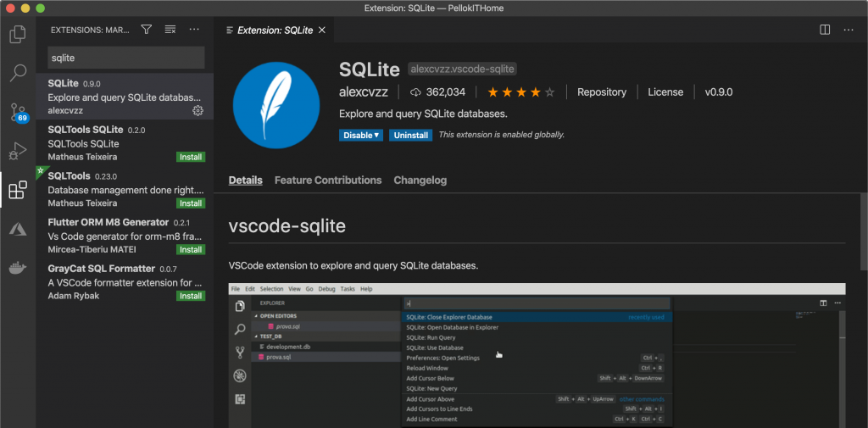Click the star rating of SQLite extension
Screen dimensions: 868x428
click(521, 92)
